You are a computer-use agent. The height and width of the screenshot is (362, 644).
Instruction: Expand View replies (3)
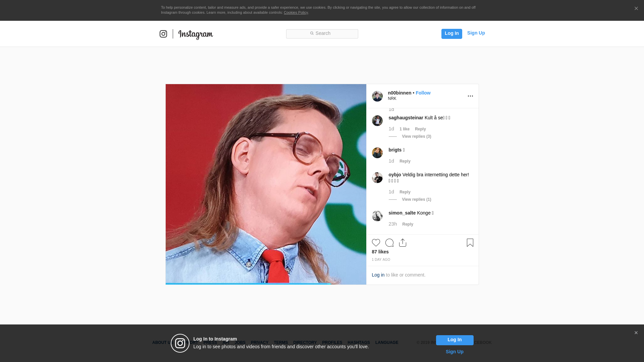point(417,136)
